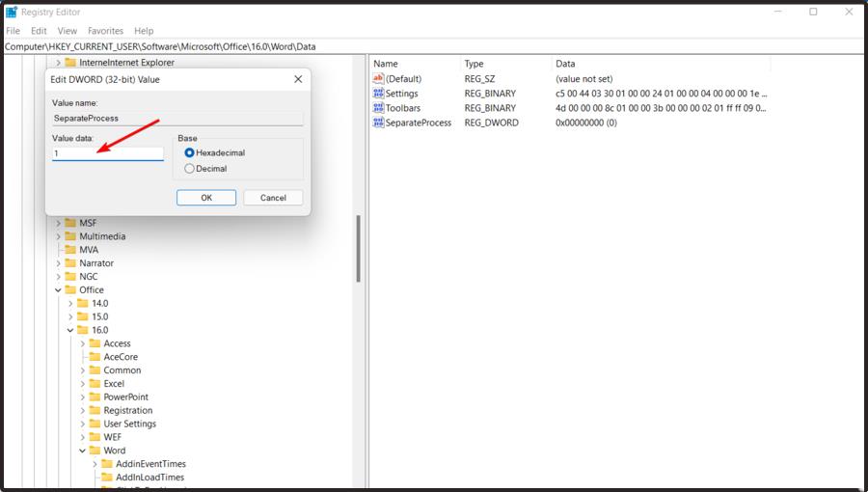868x492 pixels.
Task: Open the Edit menu
Action: pyautogui.click(x=39, y=31)
